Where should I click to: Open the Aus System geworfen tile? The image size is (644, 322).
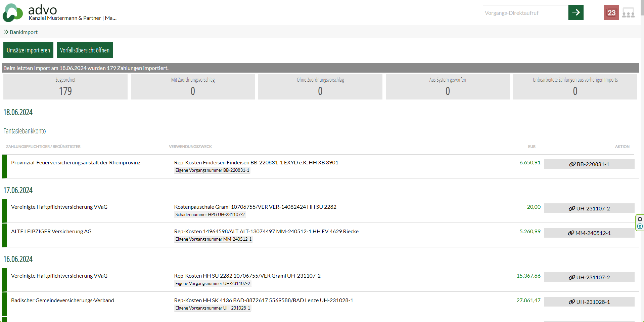(x=447, y=87)
